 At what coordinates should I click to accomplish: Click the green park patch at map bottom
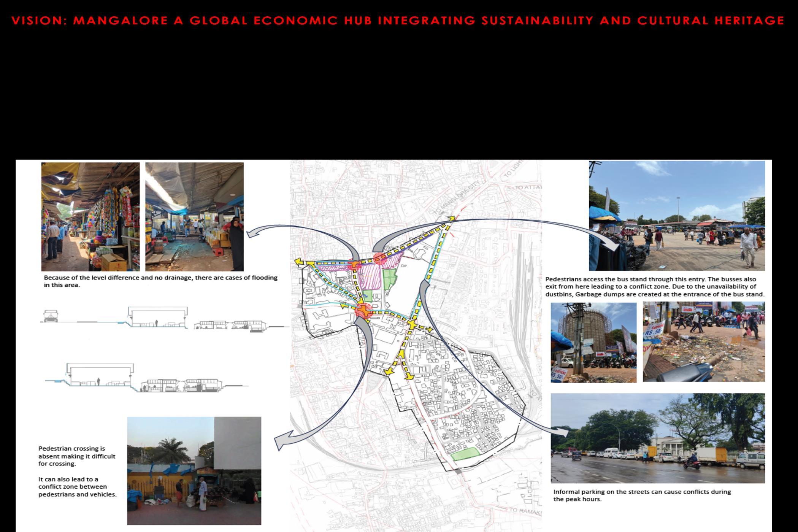pos(465,454)
